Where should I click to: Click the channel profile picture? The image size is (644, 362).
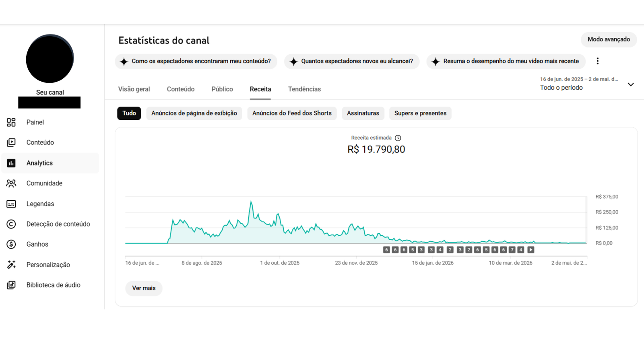point(50,59)
